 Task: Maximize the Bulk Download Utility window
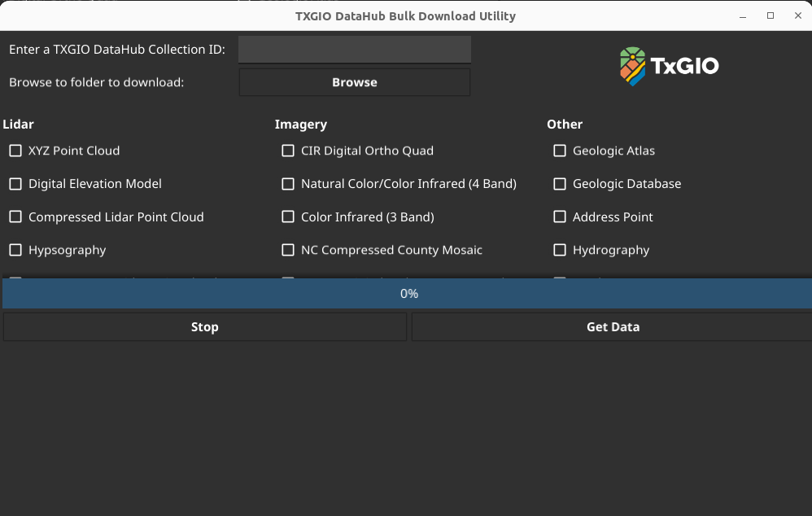pyautogui.click(x=771, y=16)
